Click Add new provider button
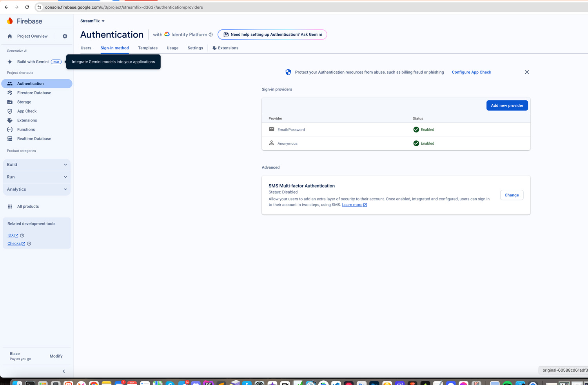 (507, 105)
